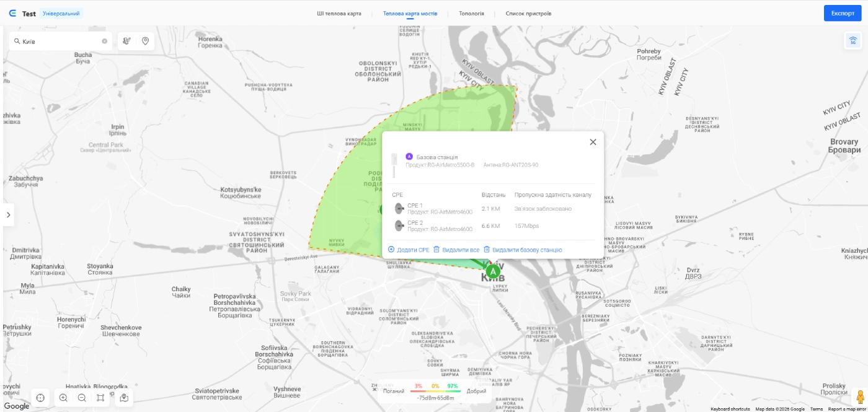Clear the Київ search field
This screenshot has height=412, width=868.
[x=105, y=42]
